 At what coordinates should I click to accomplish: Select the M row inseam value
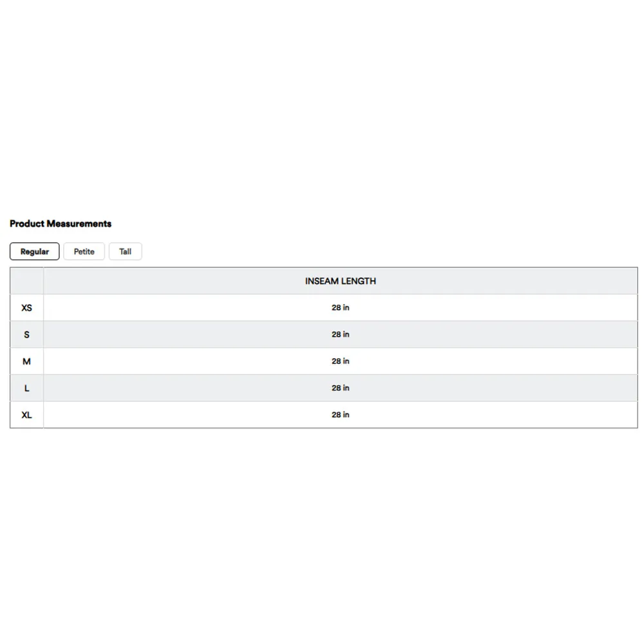tap(341, 361)
